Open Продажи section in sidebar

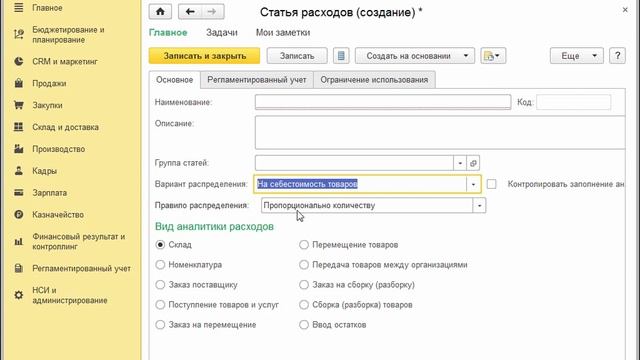coord(49,83)
